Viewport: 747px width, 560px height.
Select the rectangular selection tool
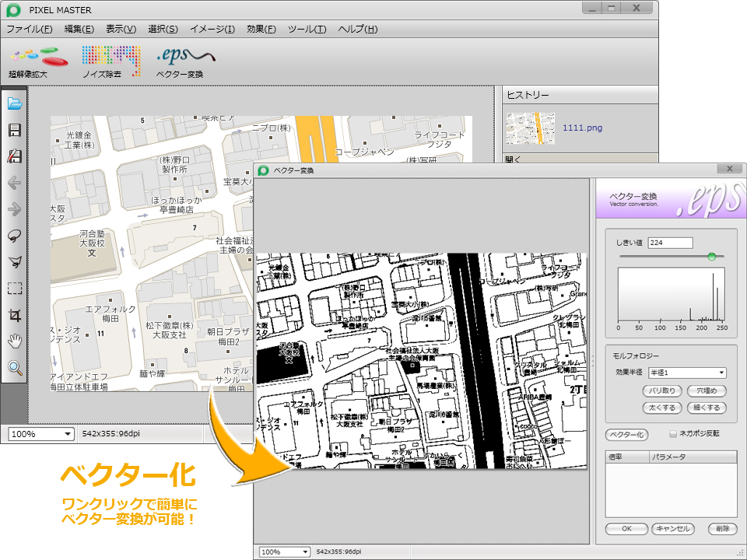pos(13,286)
